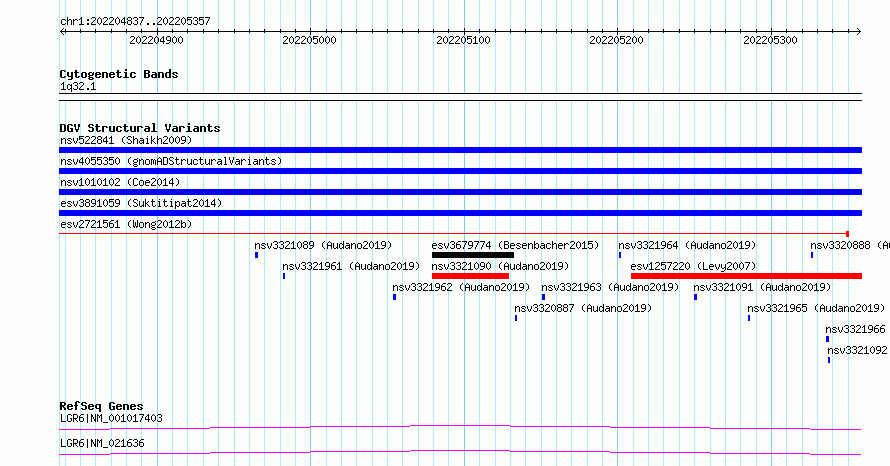The width and height of the screenshot is (890, 466).
Task: Click the RefSeq Genes track title
Action: click(101, 406)
